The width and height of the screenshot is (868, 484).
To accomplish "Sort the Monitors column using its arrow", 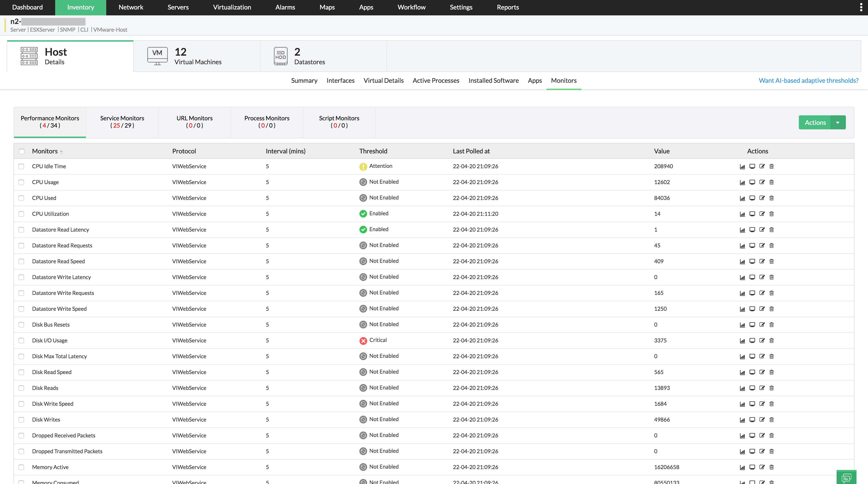I will [62, 152].
